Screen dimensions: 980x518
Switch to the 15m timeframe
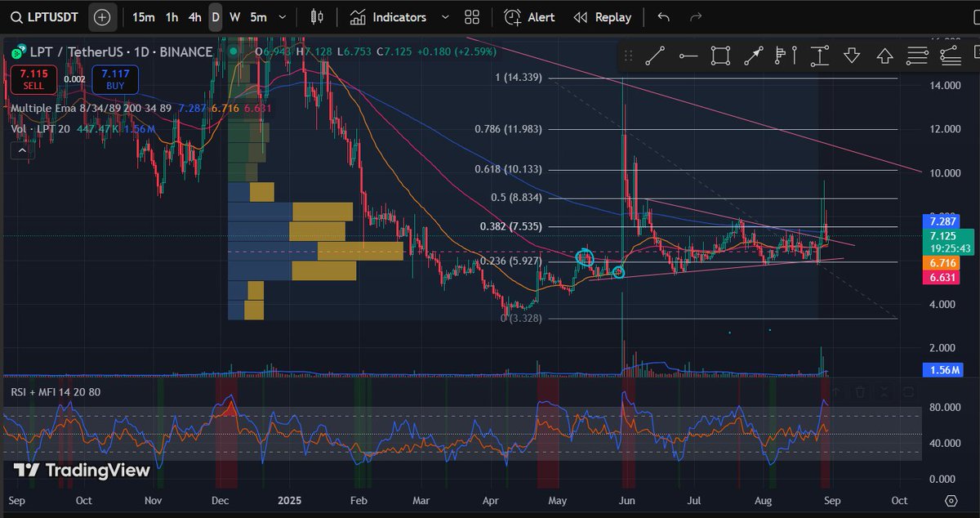click(143, 17)
